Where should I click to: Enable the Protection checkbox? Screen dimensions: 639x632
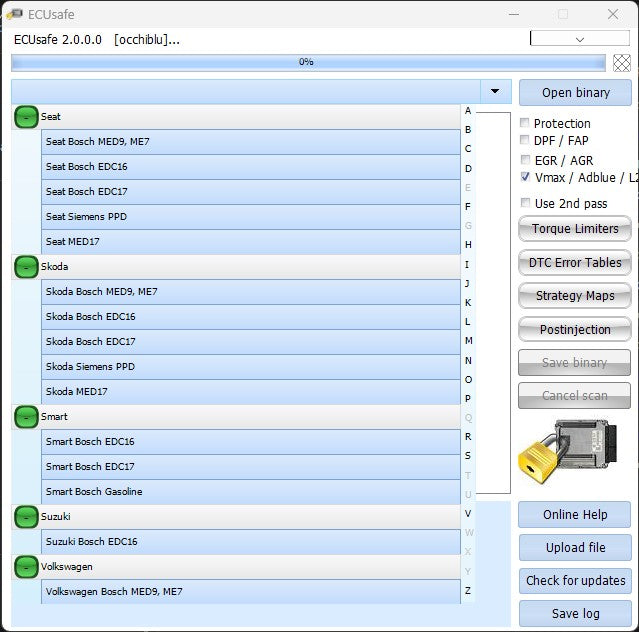click(524, 123)
